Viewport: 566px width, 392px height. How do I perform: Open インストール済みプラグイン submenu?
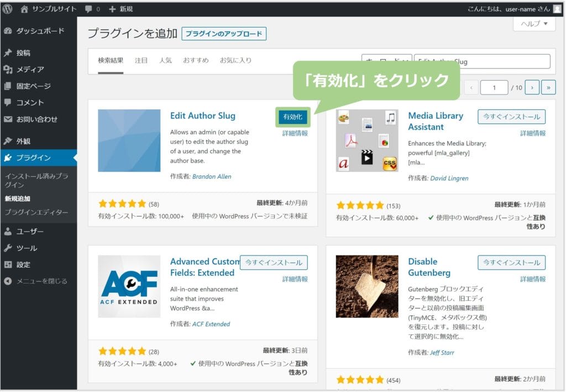tap(36, 180)
